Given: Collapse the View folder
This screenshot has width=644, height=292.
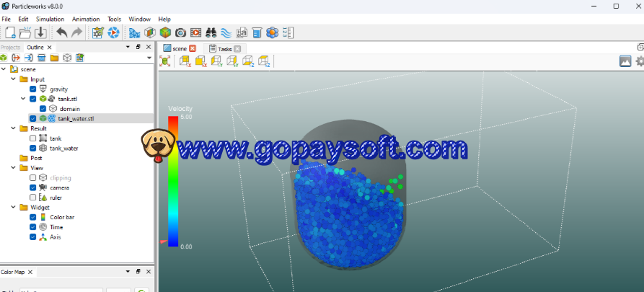Looking at the screenshot, I should pyautogui.click(x=14, y=168).
